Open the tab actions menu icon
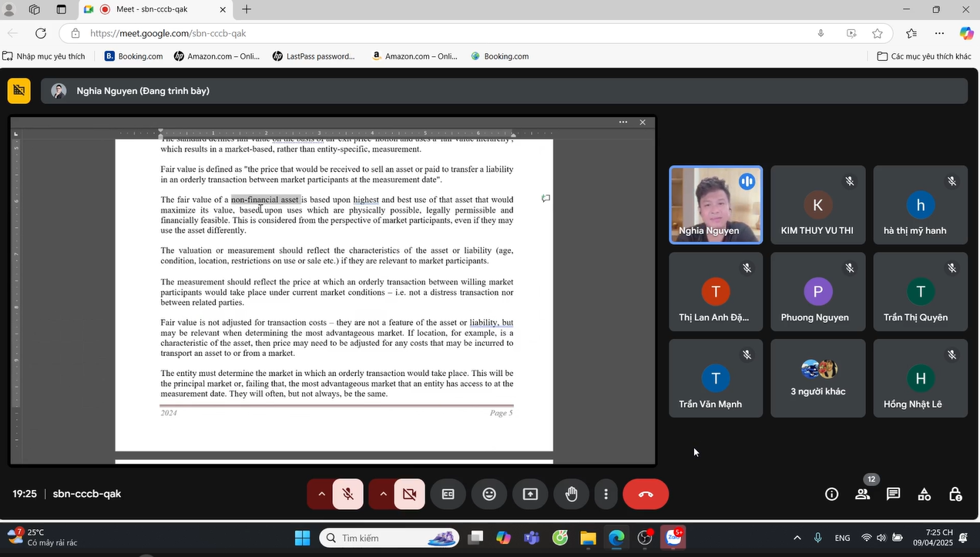Screen dimensions: 980x557 (x=61, y=9)
